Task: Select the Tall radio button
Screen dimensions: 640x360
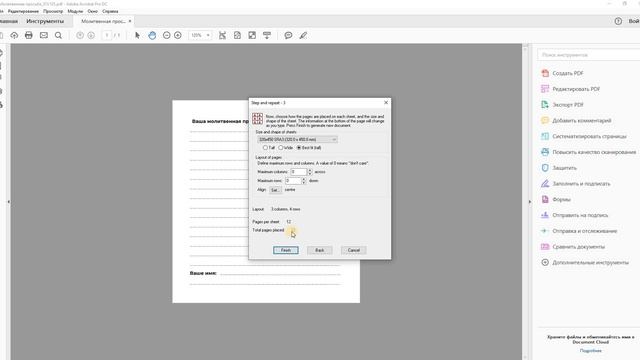Action: pos(265,148)
